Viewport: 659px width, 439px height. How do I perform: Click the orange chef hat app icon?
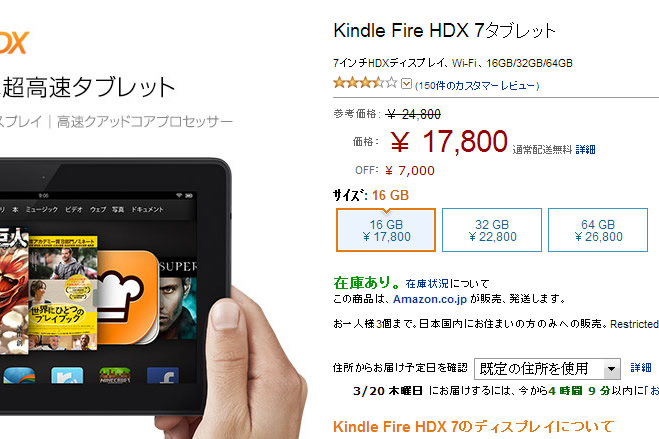(126, 296)
